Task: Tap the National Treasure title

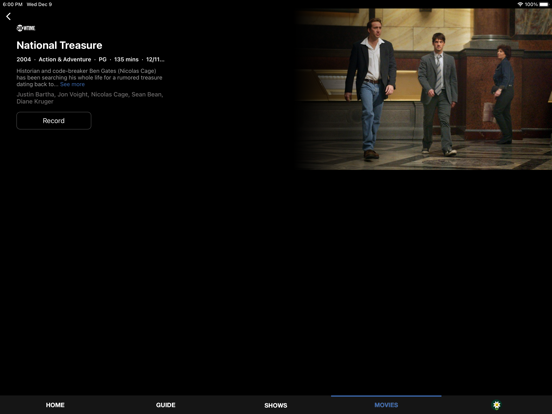Action: [59, 45]
